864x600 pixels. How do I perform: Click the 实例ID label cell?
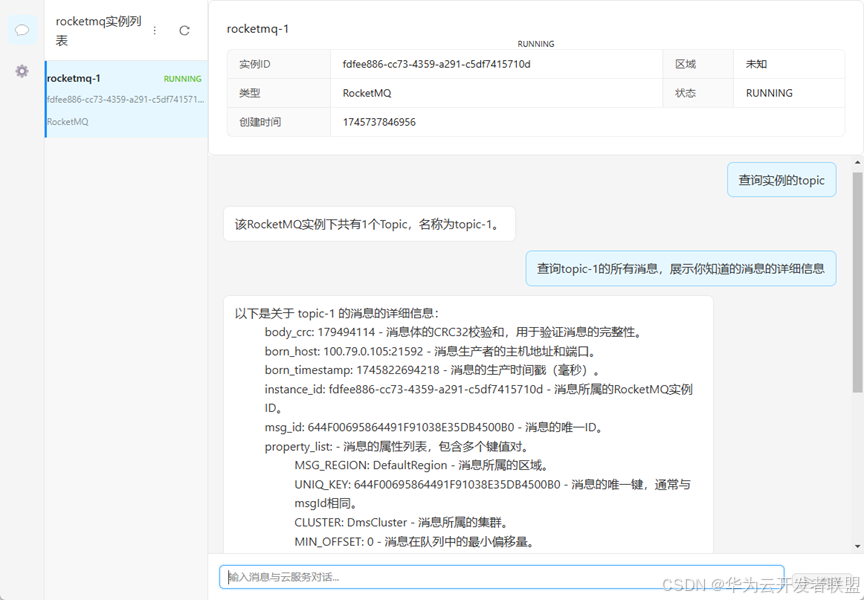[279, 64]
